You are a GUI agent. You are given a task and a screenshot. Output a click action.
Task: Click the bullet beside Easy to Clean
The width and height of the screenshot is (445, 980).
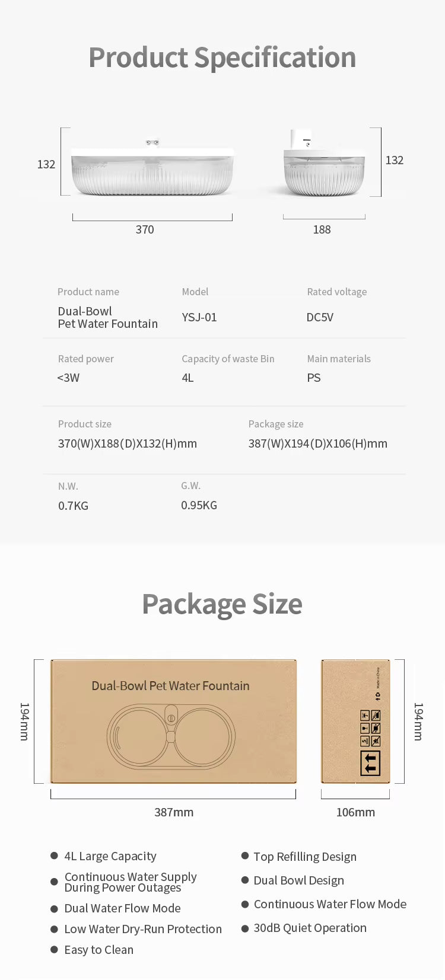click(54, 950)
